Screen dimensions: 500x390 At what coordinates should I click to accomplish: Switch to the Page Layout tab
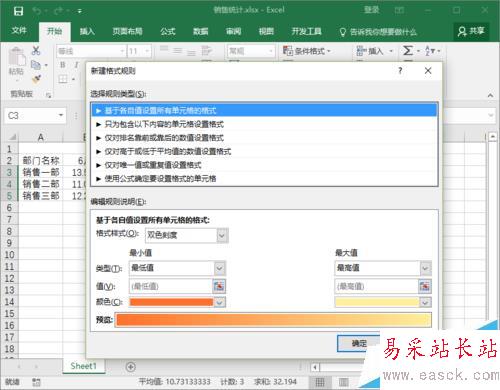(x=127, y=31)
